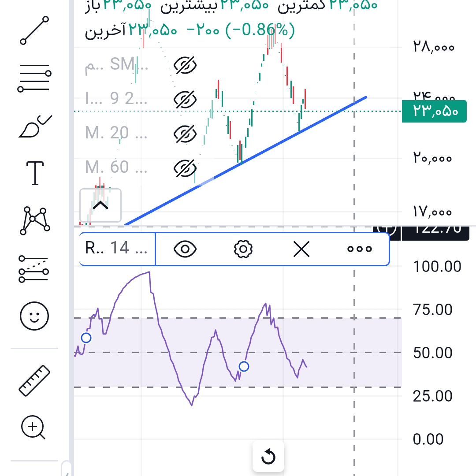This screenshot has width=476, height=476.
Task: Select the Brush drawing tool
Action: (35, 127)
